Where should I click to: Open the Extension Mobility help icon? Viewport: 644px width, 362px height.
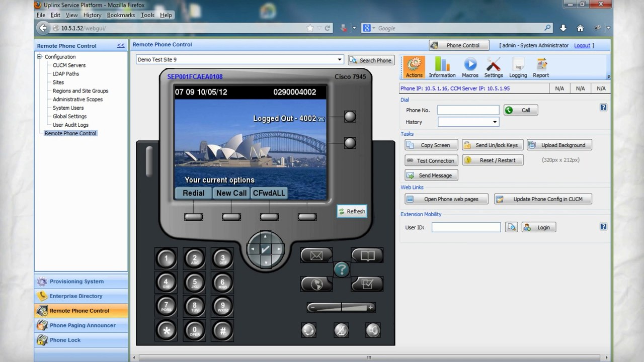pyautogui.click(x=604, y=227)
